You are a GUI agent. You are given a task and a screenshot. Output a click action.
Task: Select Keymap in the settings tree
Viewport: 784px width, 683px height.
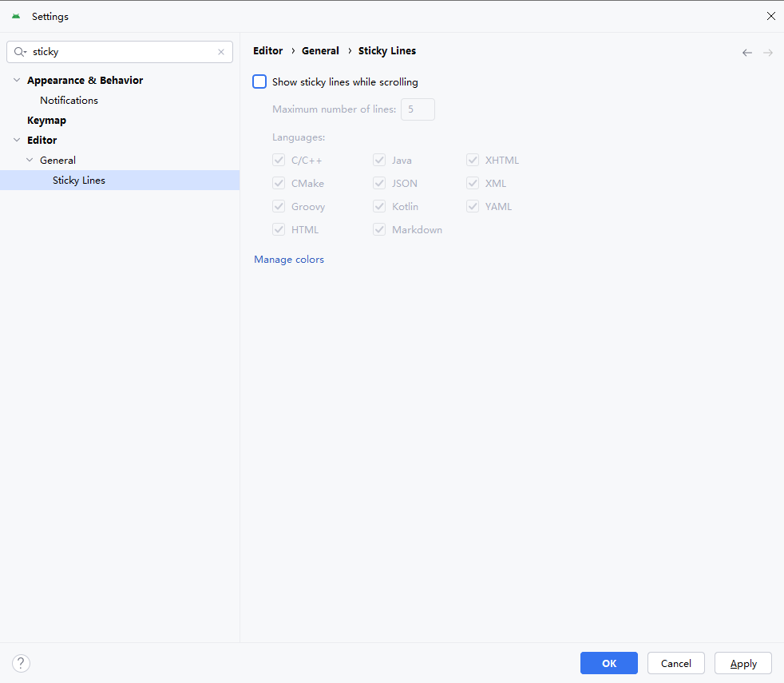46,120
